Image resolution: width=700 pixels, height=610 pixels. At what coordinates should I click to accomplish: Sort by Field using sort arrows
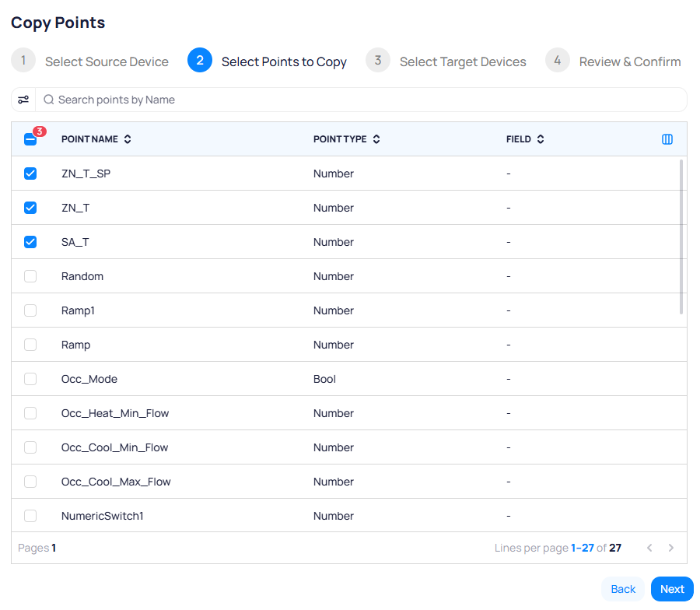point(541,139)
